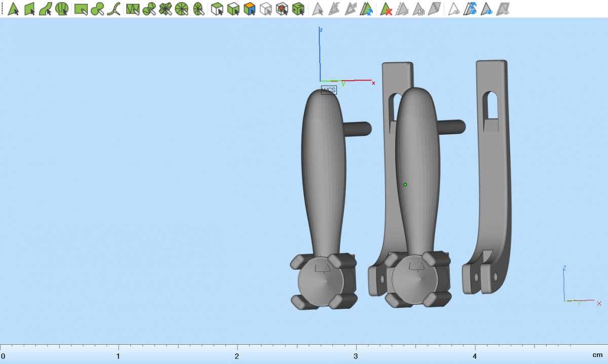Click the green point on the handle model
The width and height of the screenshot is (608, 364).
(405, 185)
